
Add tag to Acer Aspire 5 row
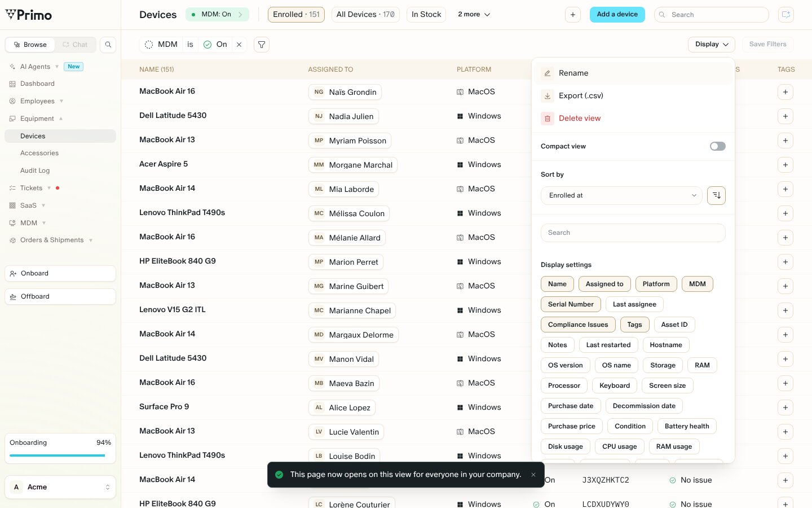(785, 165)
